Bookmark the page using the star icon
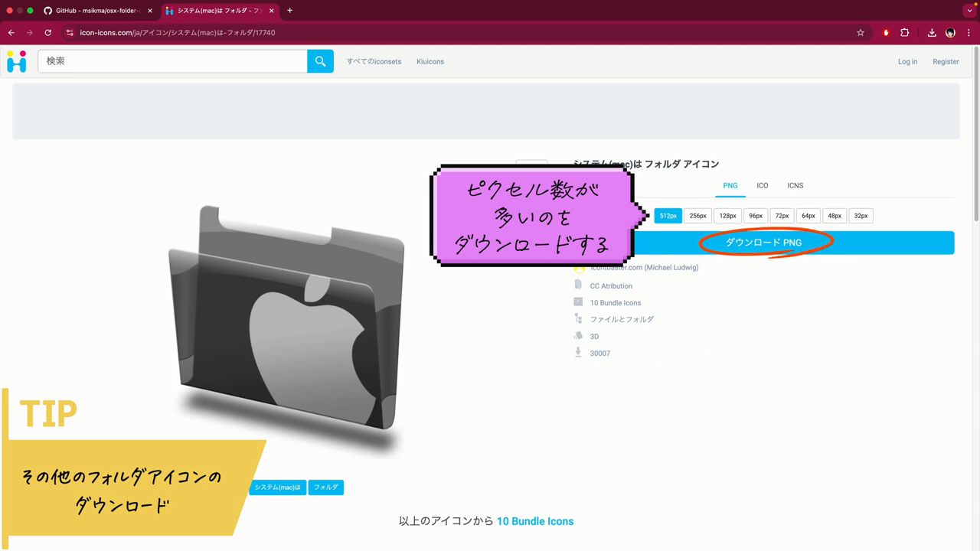 (x=861, y=33)
